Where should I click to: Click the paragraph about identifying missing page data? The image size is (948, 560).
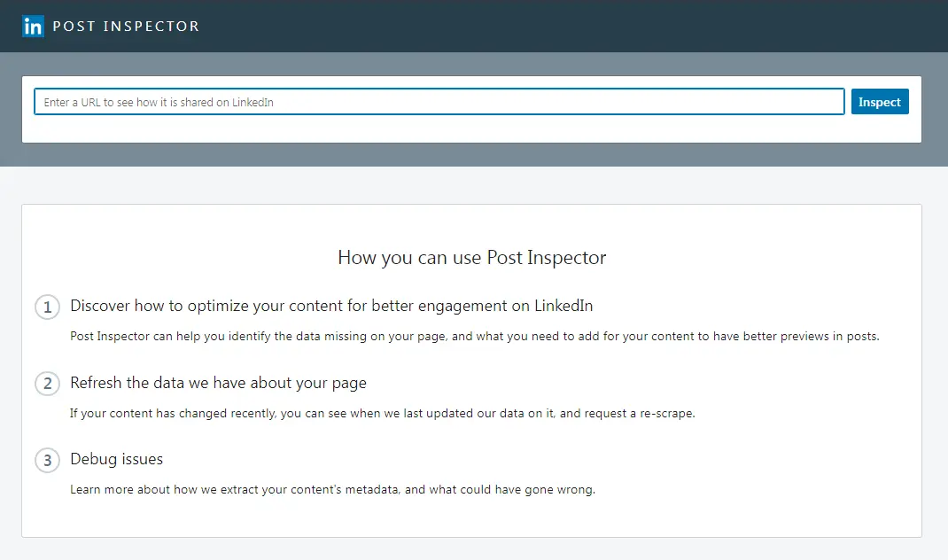tap(474, 337)
